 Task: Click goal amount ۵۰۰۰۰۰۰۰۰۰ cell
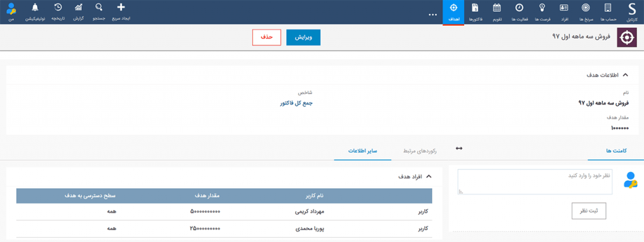click(x=206, y=212)
